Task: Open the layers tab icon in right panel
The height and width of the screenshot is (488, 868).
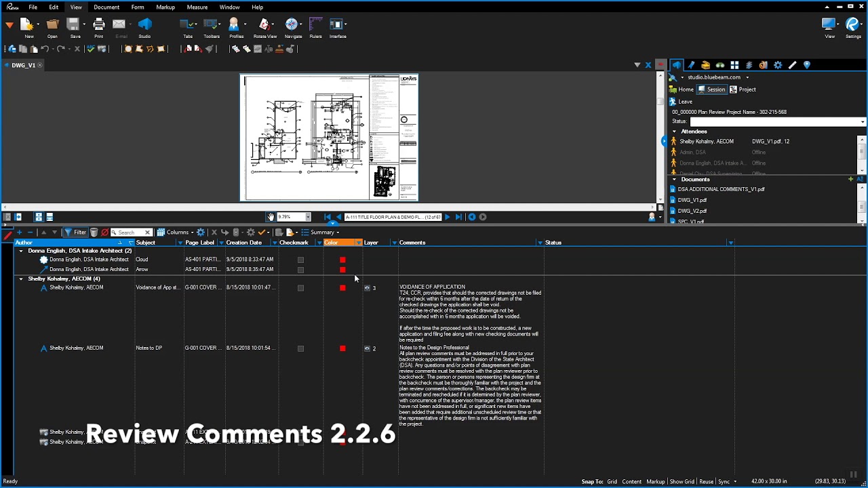Action: 749,65
